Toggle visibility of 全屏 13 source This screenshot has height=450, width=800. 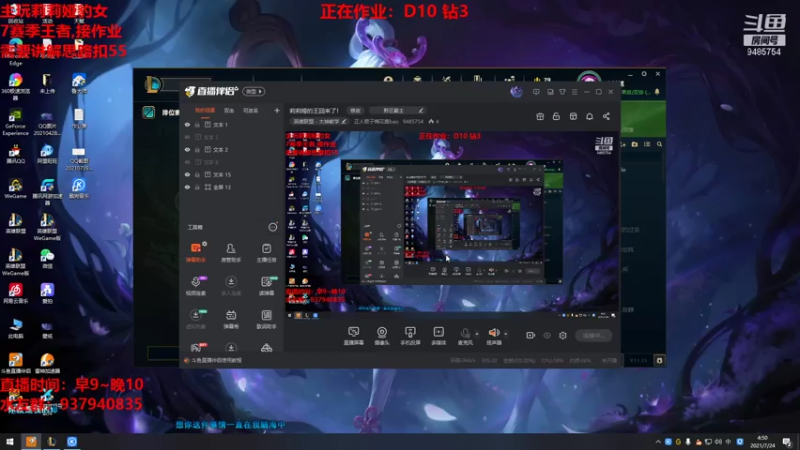[x=187, y=187]
